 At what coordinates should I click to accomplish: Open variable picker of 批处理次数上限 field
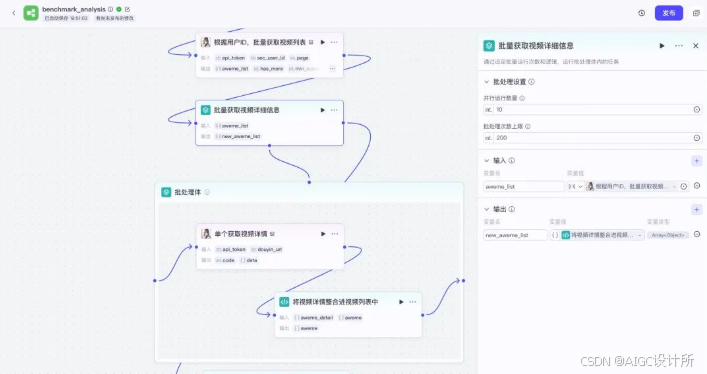pos(697,138)
